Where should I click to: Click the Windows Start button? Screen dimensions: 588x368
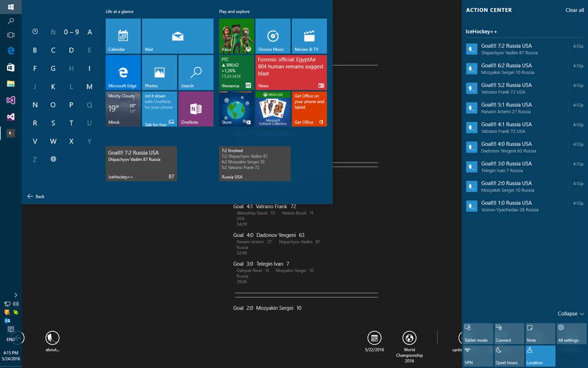pos(11,7)
